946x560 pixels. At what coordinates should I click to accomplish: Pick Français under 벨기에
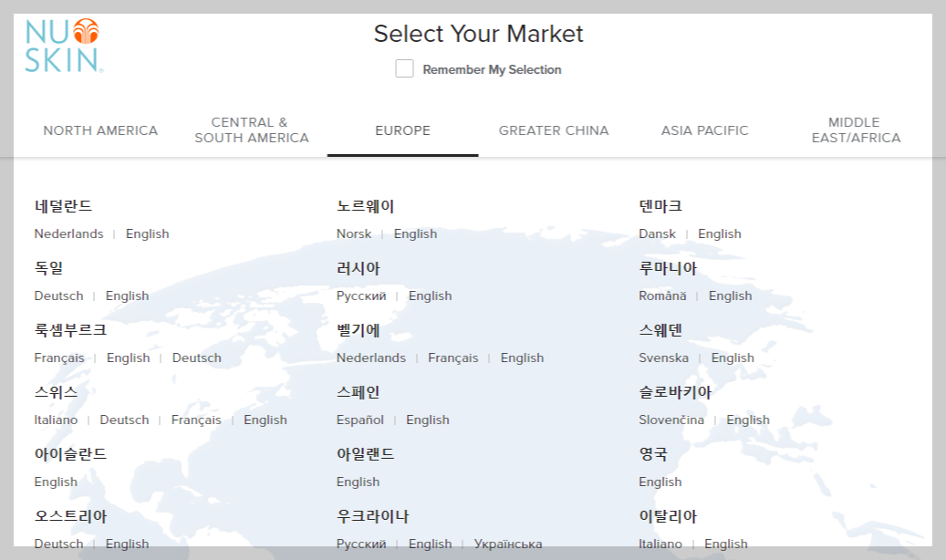click(453, 358)
